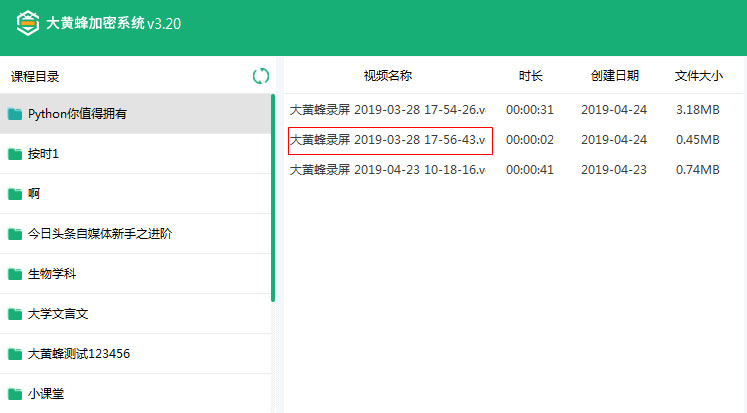This screenshot has height=413, width=747.
Task: Sort by the 时长 column header
Action: [530, 76]
